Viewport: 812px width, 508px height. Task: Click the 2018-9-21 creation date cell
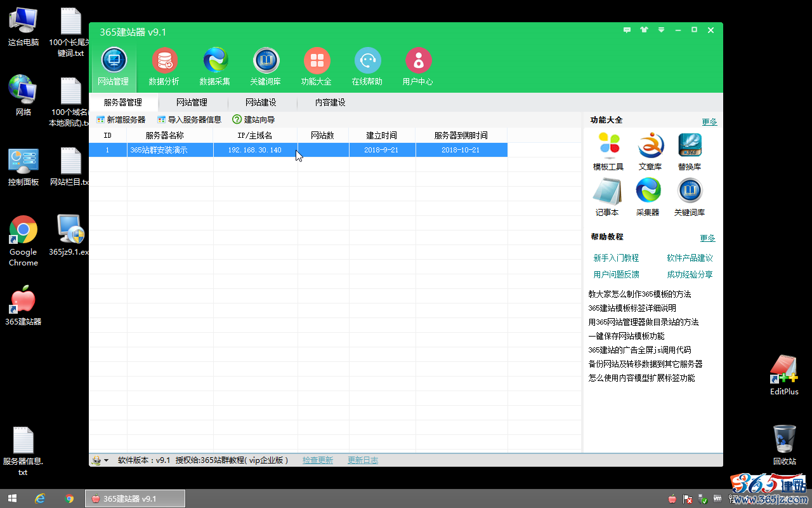pos(382,150)
